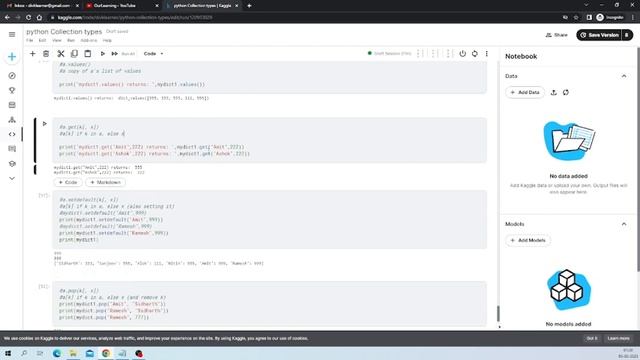
Task: Click the upload data icon
Action: [x=553, y=92]
